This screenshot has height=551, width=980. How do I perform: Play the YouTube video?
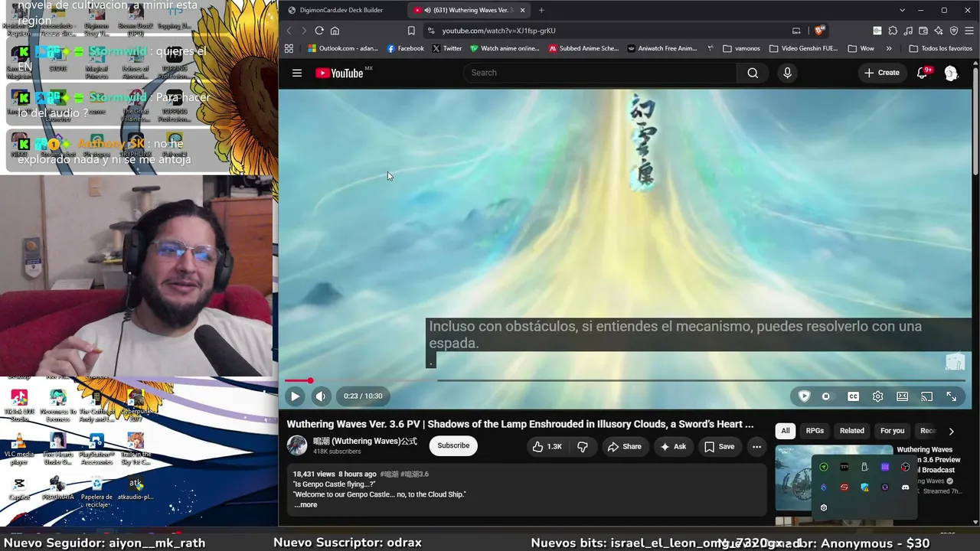tap(295, 396)
